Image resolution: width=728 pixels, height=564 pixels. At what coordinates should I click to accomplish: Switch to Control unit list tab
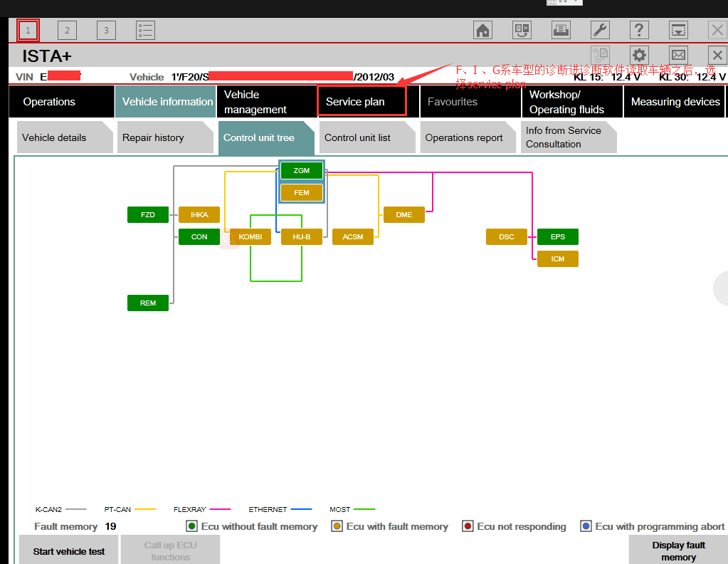(366, 138)
